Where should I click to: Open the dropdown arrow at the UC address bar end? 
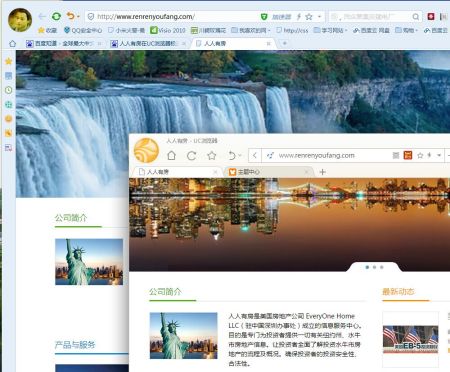[439, 155]
